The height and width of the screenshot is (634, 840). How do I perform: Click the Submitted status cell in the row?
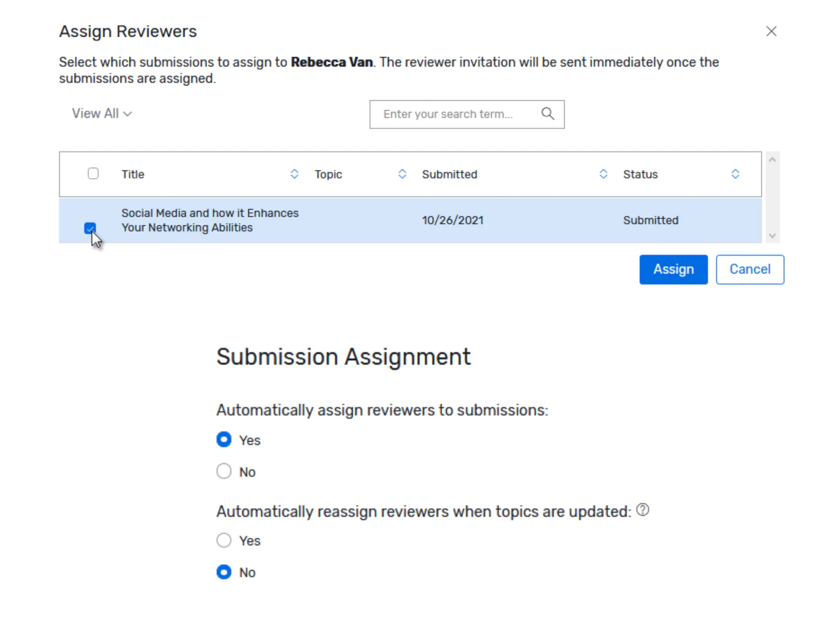[x=651, y=220]
